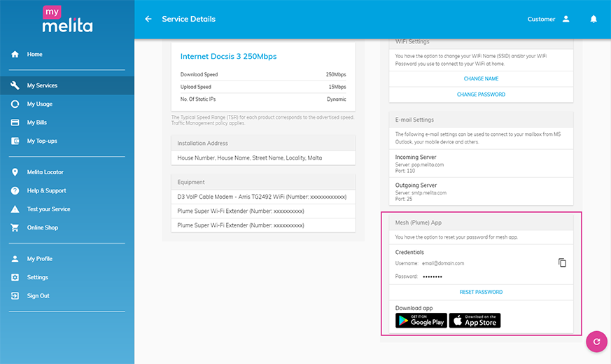Click RESET PASSWORD for Mesh app
Screen dimensions: 611x364
481,292
